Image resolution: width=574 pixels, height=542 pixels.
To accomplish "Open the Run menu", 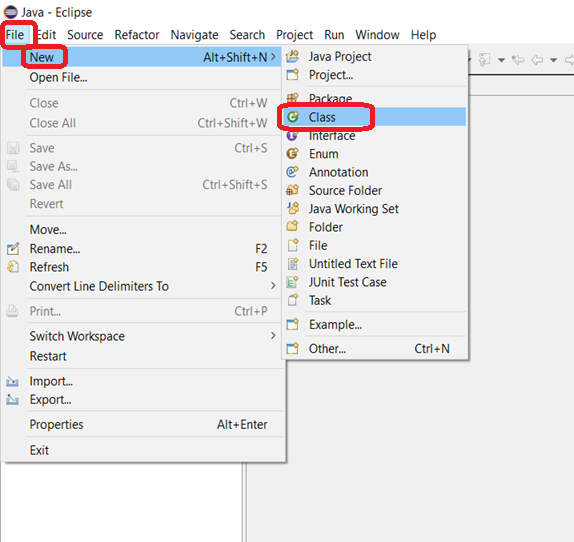I will [334, 35].
